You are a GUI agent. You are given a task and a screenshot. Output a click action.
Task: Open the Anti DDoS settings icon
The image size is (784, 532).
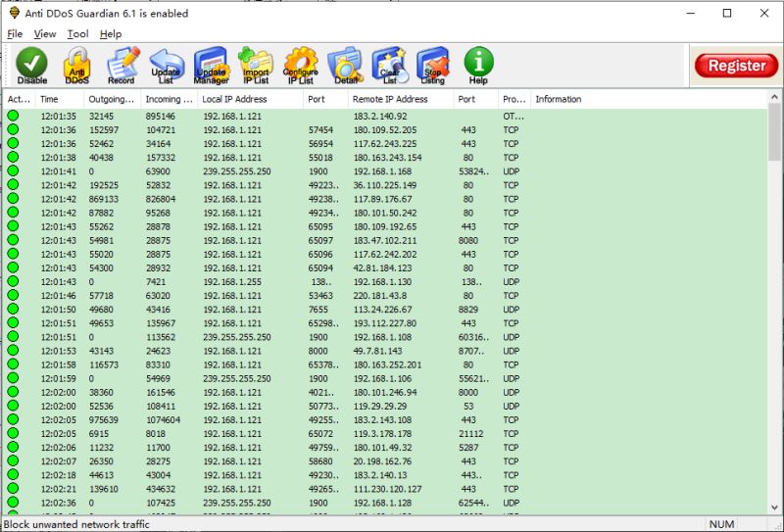click(x=76, y=66)
